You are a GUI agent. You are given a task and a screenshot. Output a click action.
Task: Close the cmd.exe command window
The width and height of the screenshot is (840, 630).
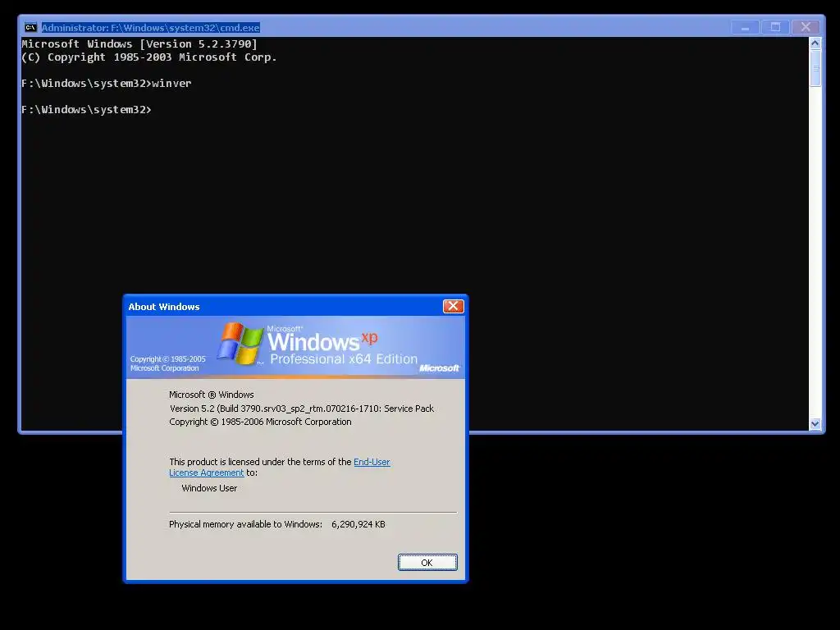[806, 27]
